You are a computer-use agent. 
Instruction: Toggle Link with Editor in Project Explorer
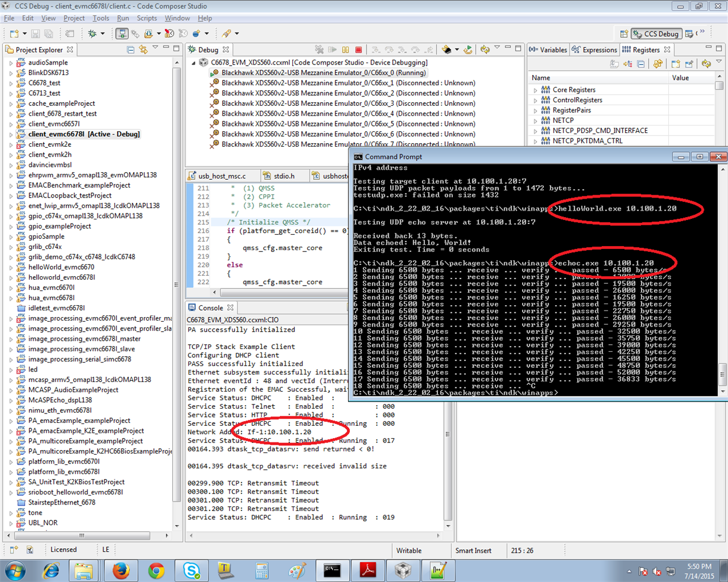(x=143, y=50)
